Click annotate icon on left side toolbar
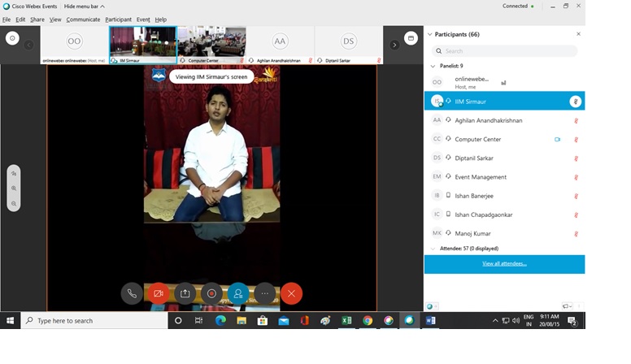 click(14, 173)
